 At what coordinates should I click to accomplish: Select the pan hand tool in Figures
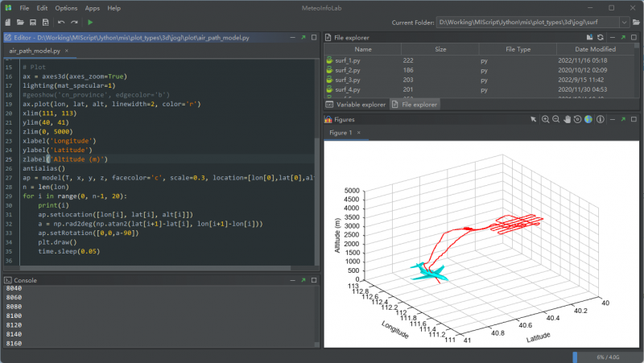coord(567,119)
